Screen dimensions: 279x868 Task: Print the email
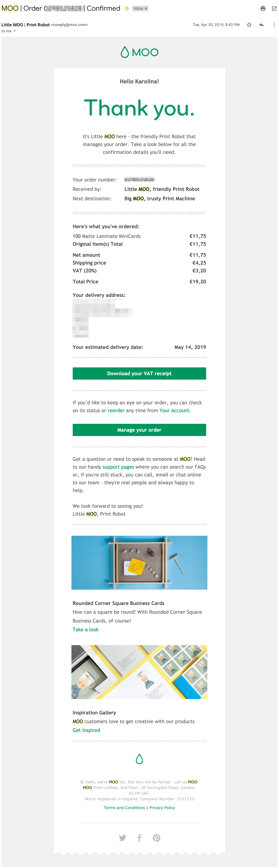(263, 8)
